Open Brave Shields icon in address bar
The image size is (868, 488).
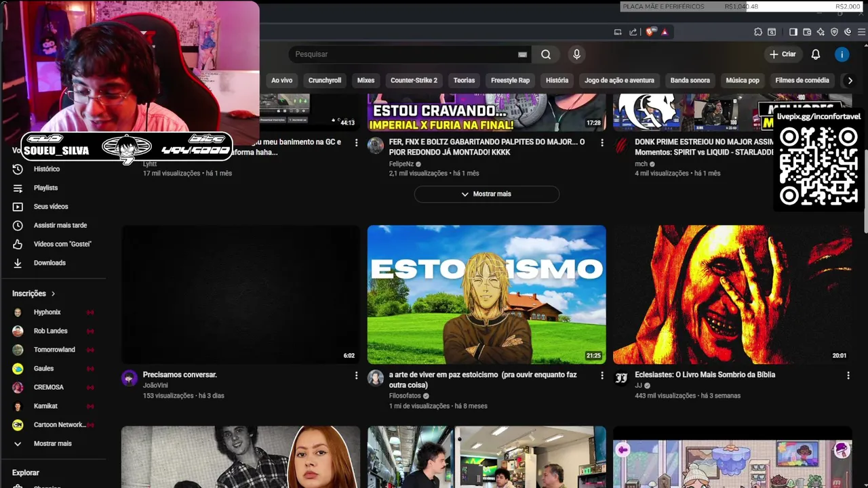[651, 32]
